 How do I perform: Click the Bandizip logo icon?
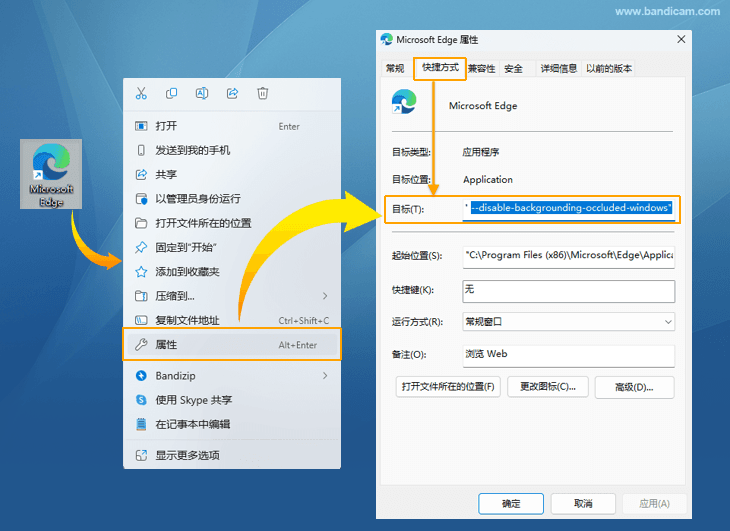pyautogui.click(x=141, y=376)
